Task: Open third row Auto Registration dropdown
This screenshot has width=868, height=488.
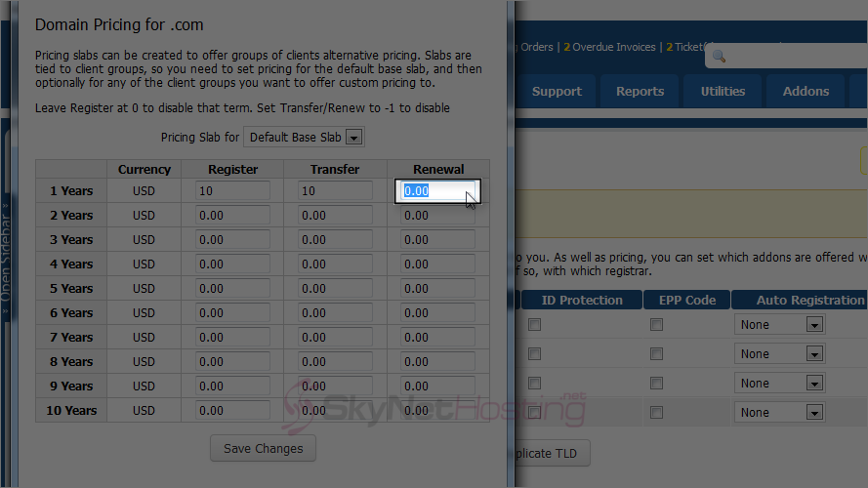Action: (x=779, y=383)
